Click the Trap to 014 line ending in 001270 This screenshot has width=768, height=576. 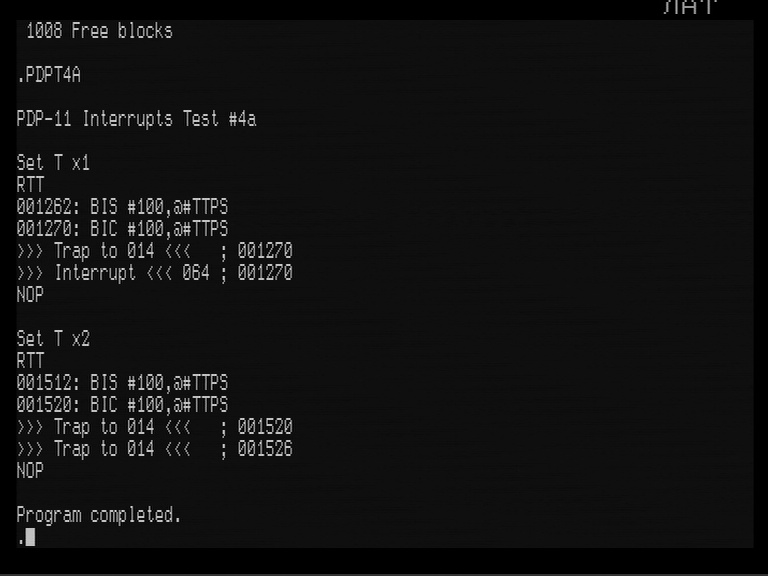click(154, 251)
